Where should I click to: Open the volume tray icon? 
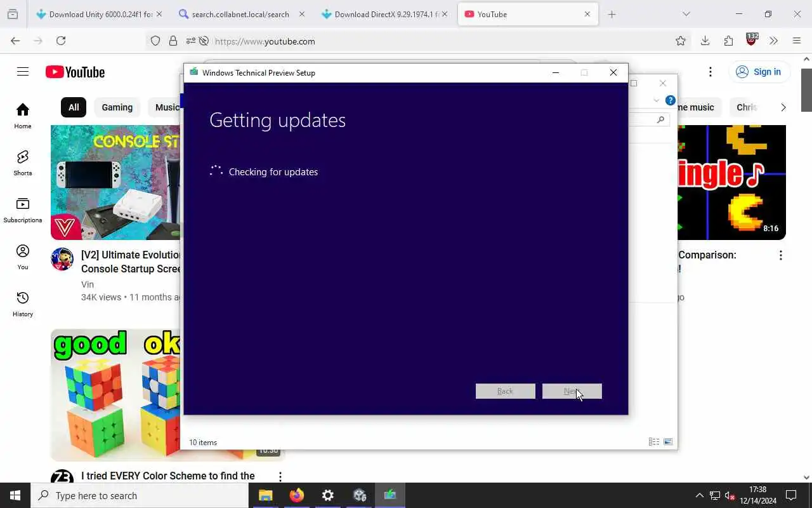point(730,496)
